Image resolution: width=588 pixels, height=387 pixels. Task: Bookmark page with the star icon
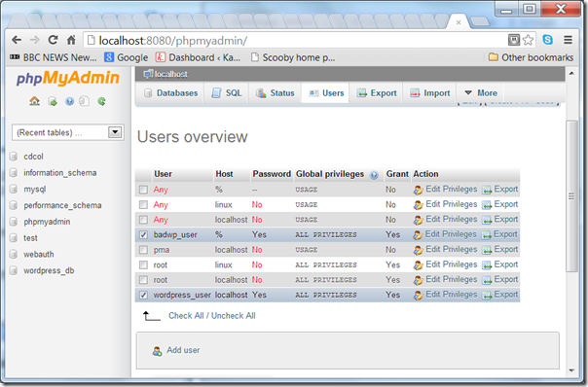click(x=528, y=40)
